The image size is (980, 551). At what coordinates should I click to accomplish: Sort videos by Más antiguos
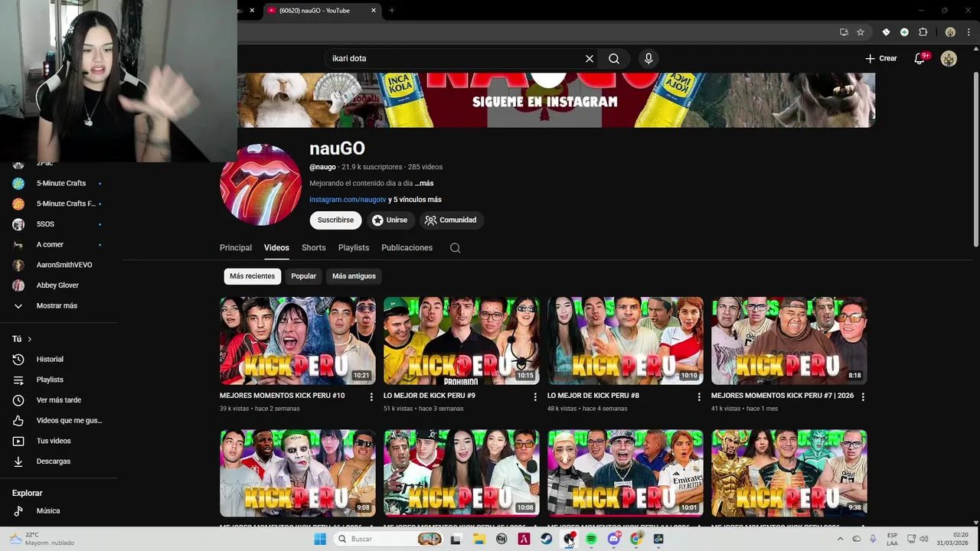[354, 276]
